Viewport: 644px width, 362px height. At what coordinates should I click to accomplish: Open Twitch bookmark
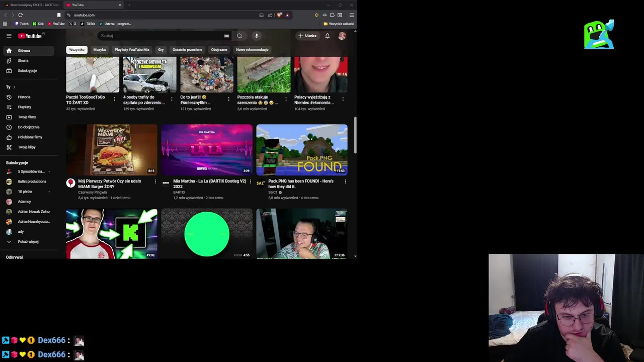click(x=22, y=24)
